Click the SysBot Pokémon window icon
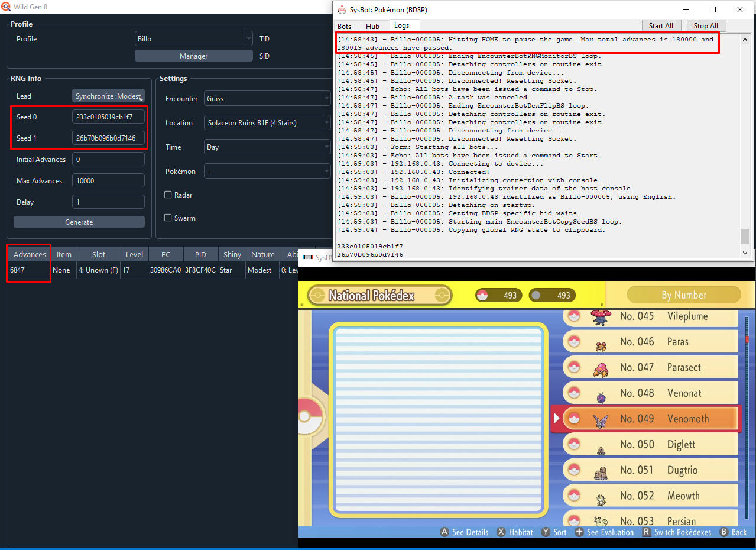This screenshot has height=550, width=756. pyautogui.click(x=342, y=9)
